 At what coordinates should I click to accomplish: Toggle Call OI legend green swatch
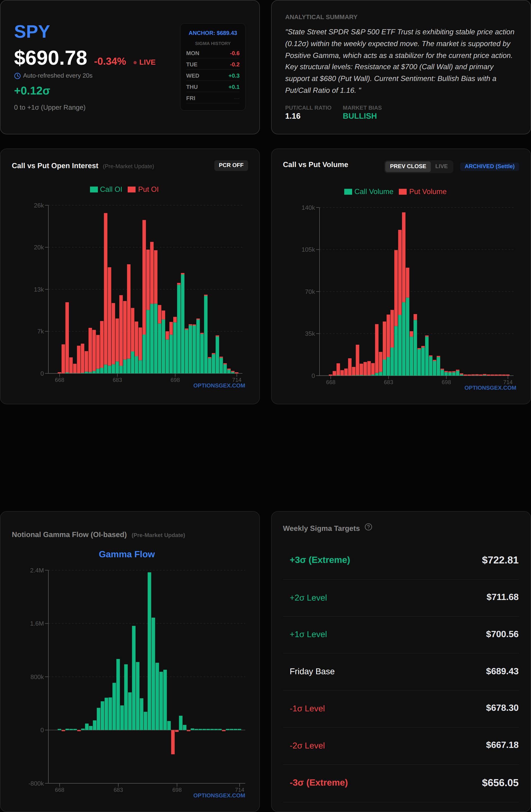coord(94,189)
